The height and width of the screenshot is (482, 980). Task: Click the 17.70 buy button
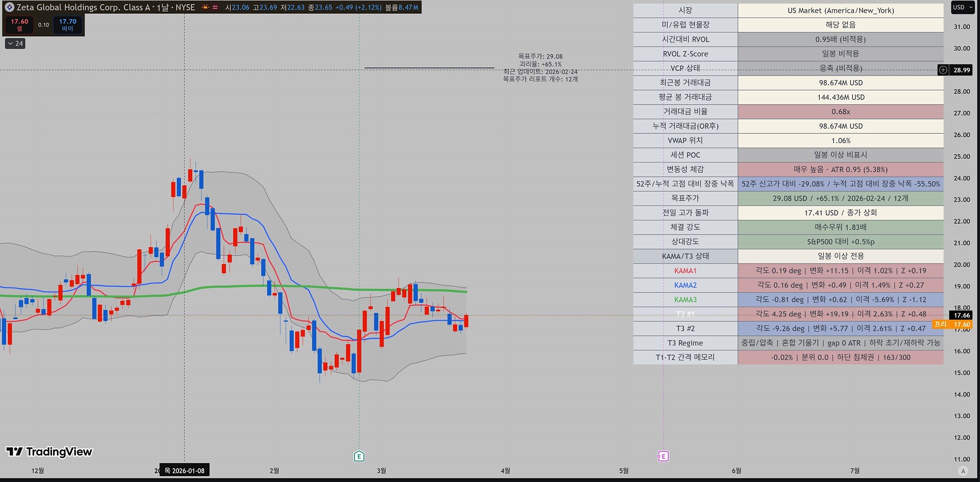pos(67,25)
